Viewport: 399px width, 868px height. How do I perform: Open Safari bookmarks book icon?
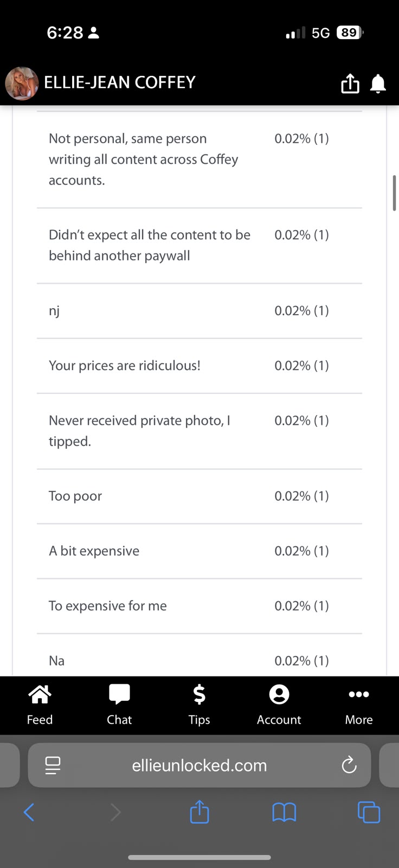point(284,812)
